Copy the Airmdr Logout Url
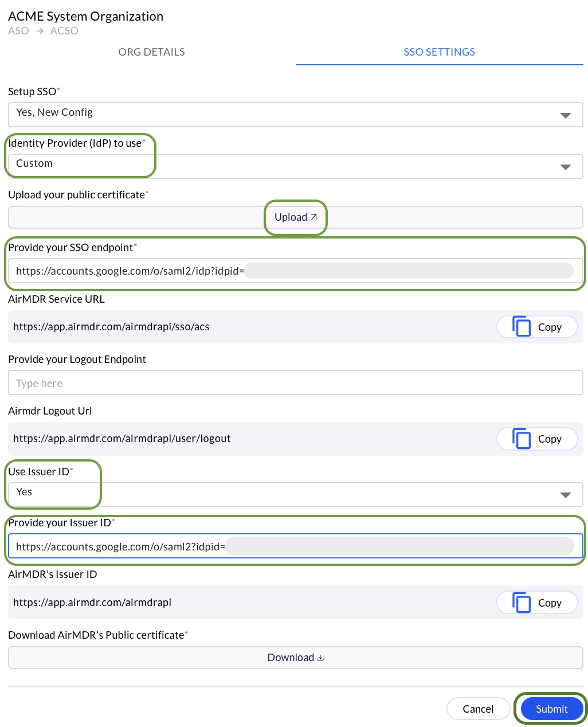This screenshot has height=727, width=588. pyautogui.click(x=536, y=439)
